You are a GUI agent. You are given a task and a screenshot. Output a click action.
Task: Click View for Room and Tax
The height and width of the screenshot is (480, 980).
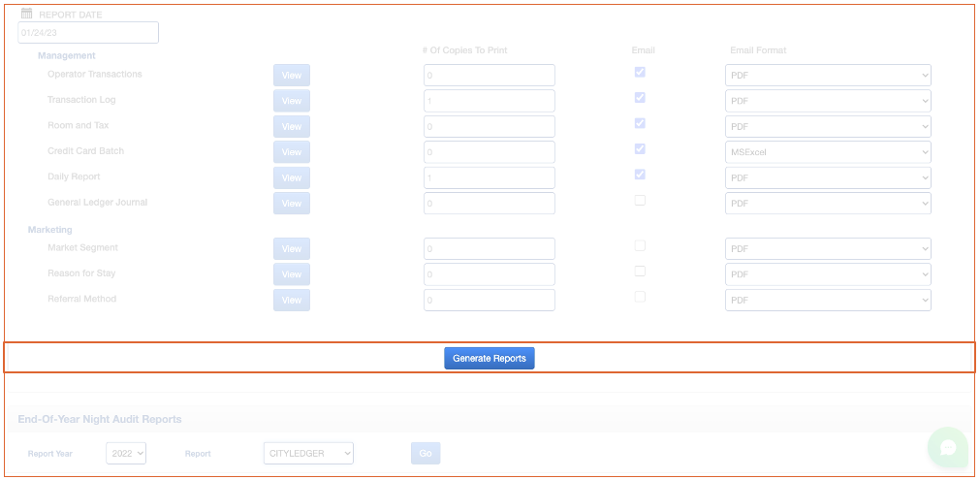291,127
